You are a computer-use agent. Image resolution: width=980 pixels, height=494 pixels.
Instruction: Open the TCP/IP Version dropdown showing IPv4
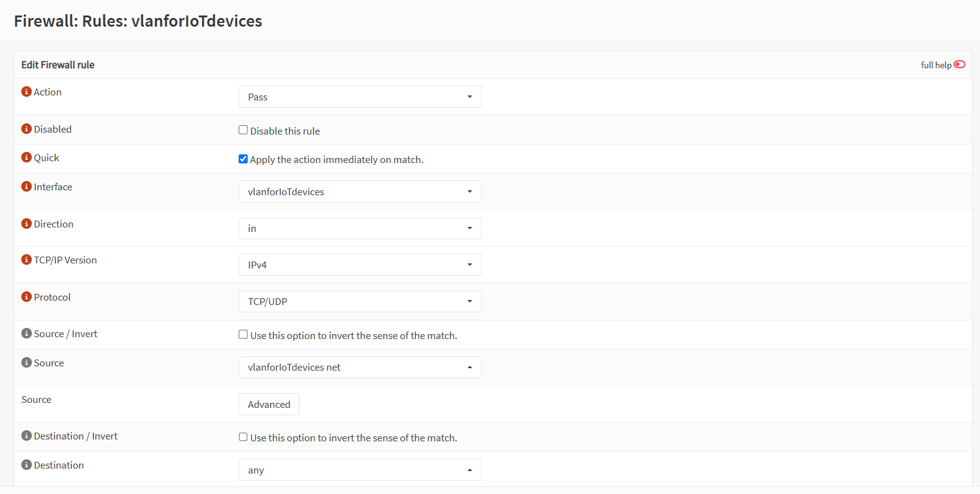tap(360, 265)
